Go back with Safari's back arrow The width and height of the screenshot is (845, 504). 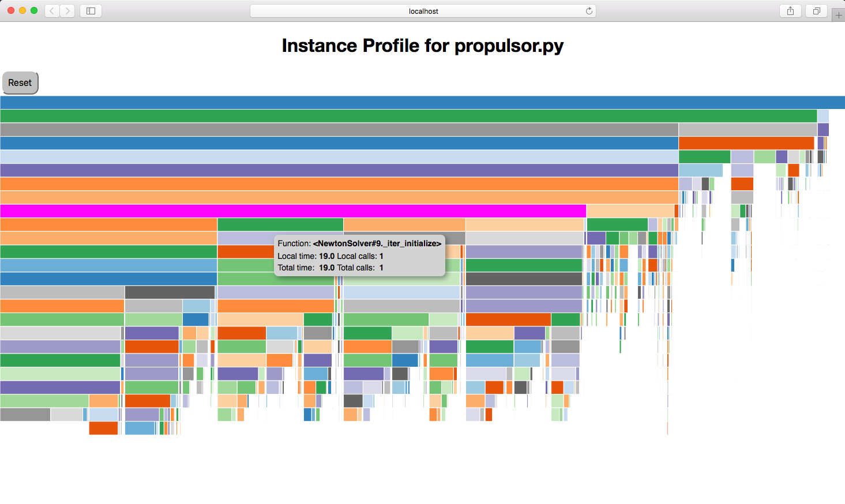52,11
